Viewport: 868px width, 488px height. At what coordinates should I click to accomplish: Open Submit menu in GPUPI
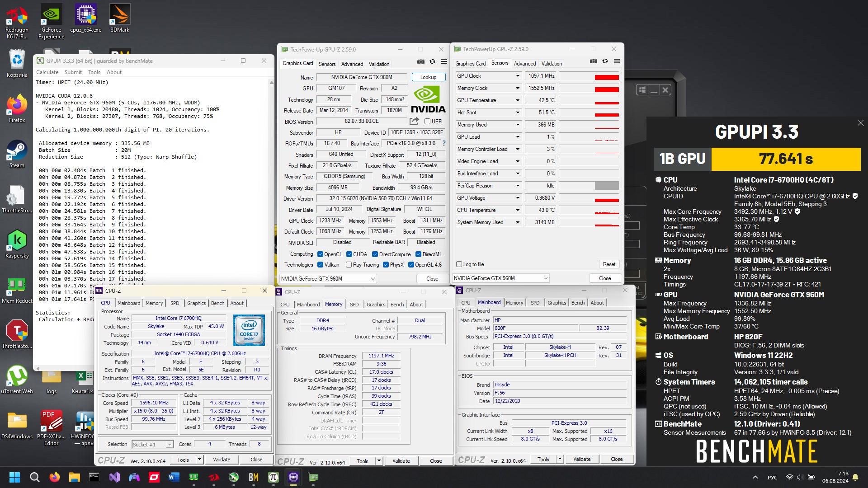(73, 72)
